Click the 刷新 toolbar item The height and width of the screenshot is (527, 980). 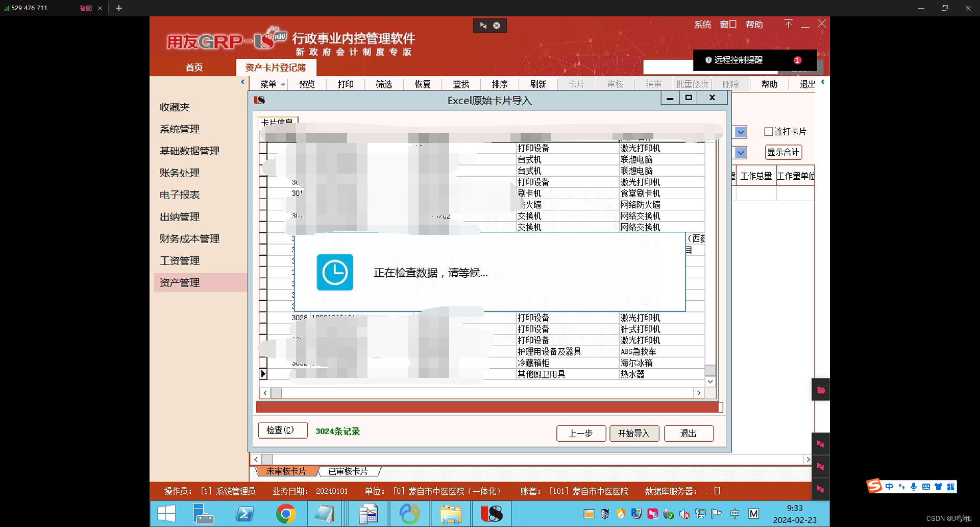(x=538, y=84)
